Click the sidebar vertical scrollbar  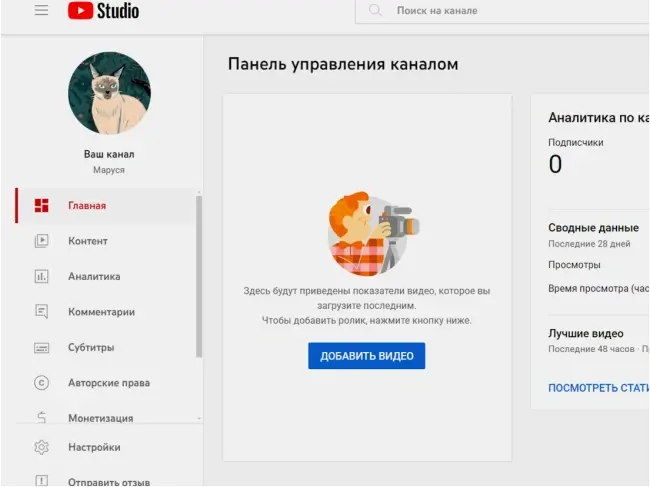tap(199, 275)
